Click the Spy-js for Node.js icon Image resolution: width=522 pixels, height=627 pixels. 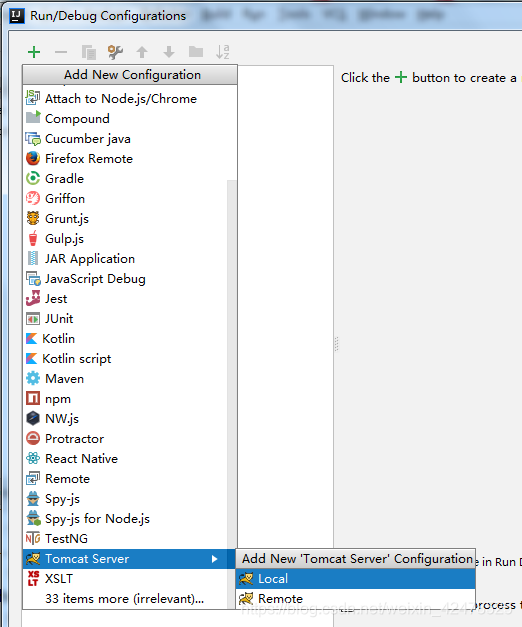pos(33,518)
